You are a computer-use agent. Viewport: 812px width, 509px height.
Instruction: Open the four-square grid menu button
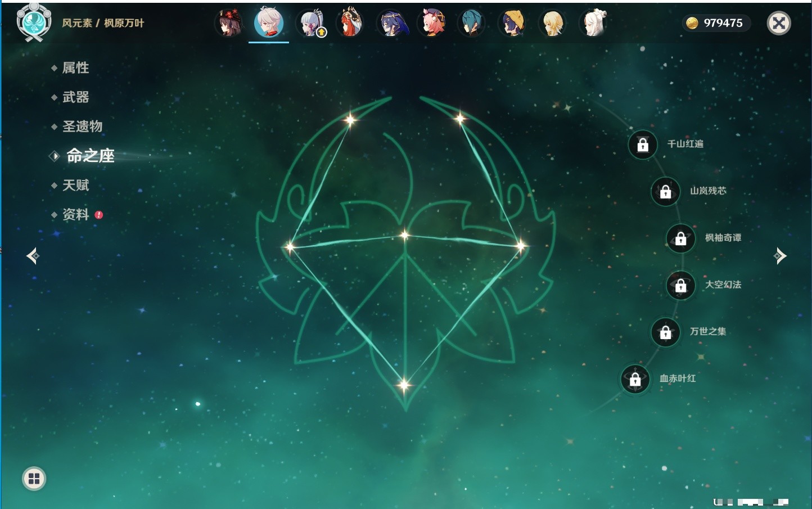[x=34, y=479]
